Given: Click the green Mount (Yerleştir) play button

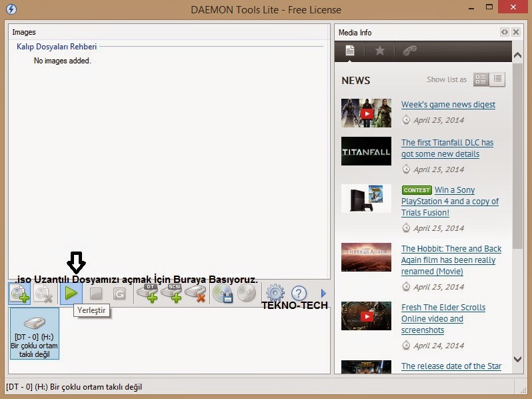Looking at the screenshot, I should pyautogui.click(x=71, y=293).
